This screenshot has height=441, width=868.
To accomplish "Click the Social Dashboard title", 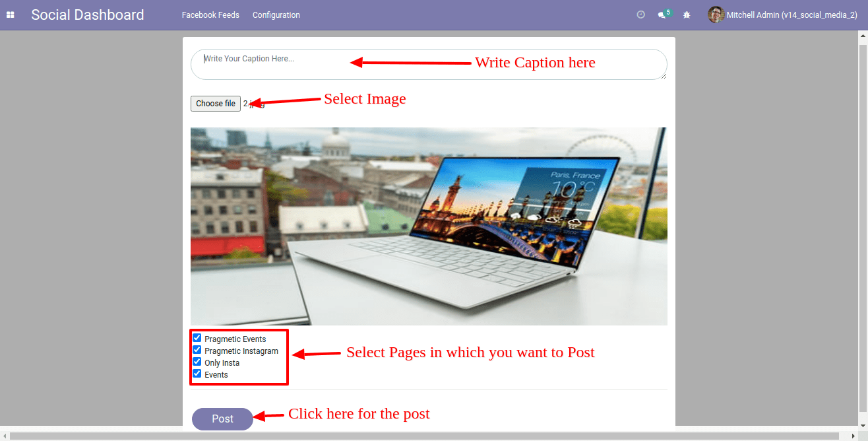I will 88,15.
